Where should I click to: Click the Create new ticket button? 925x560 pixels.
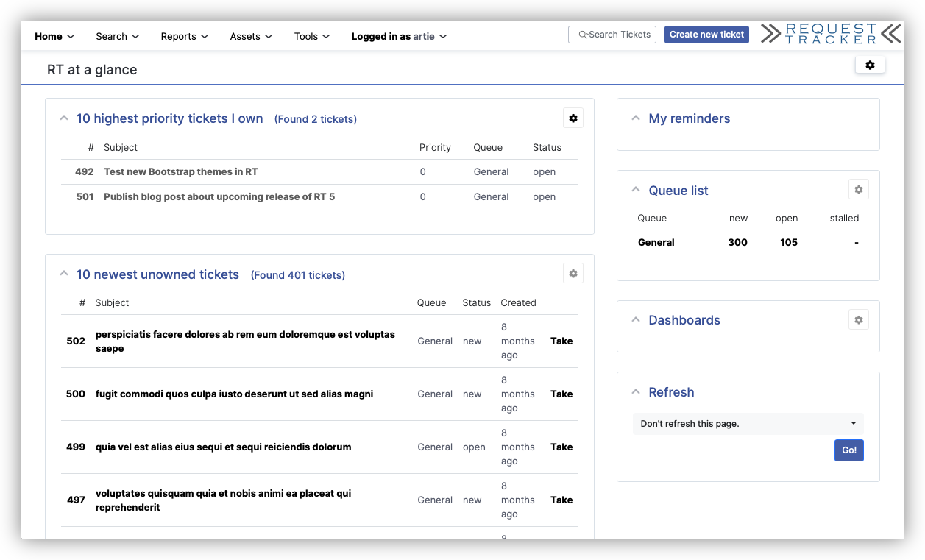706,35
